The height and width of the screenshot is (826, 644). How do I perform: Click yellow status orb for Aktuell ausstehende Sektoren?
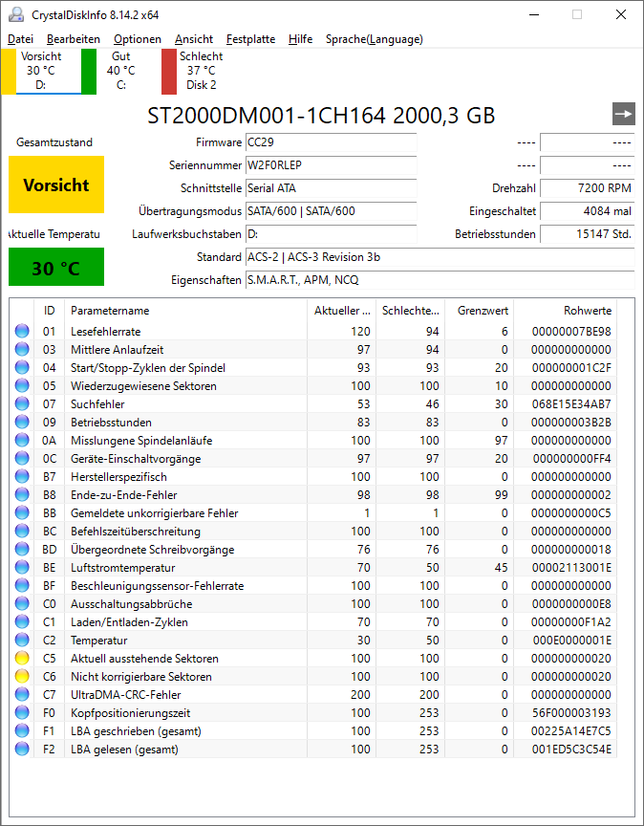click(22, 659)
